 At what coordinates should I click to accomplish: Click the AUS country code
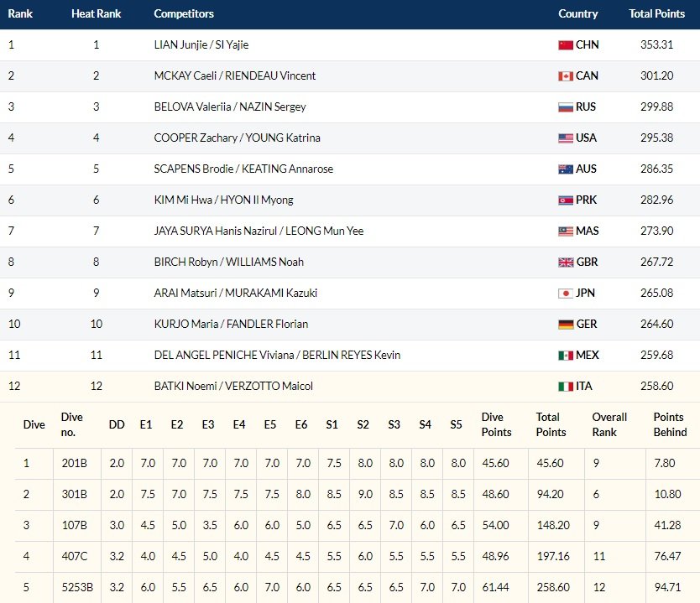click(586, 169)
